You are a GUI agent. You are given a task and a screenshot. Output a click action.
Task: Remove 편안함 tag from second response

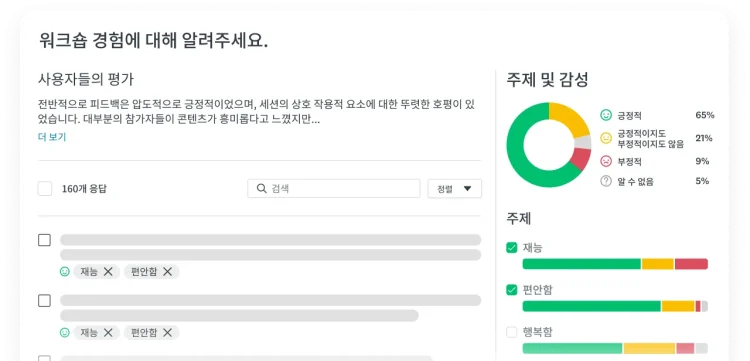(167, 332)
